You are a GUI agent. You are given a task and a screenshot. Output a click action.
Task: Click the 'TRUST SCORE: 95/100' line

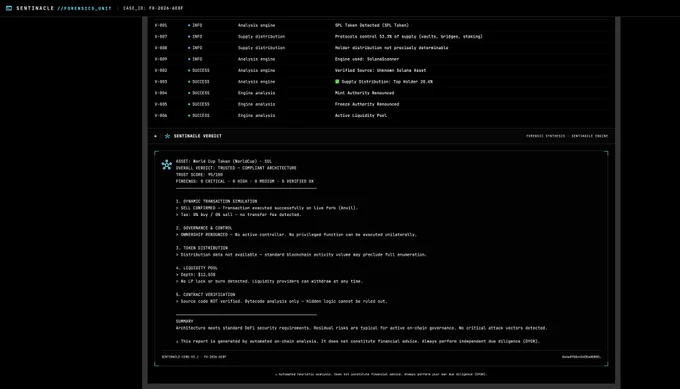(x=199, y=175)
